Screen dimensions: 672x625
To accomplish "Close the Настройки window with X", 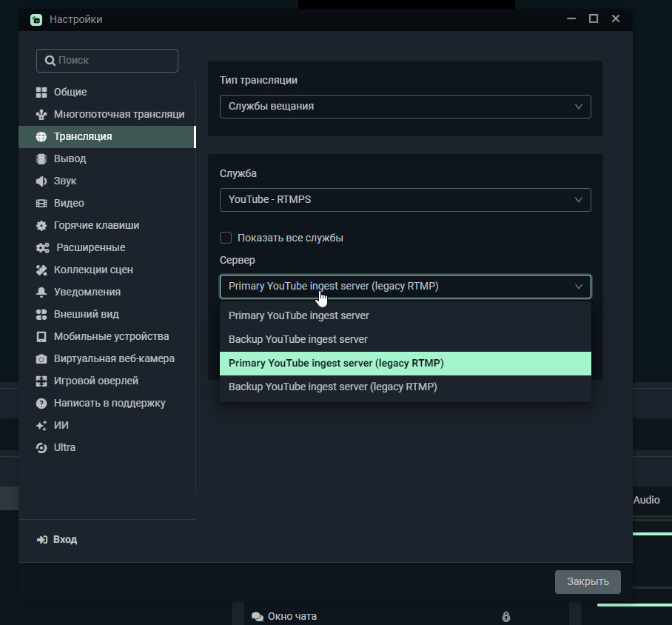I will (616, 19).
